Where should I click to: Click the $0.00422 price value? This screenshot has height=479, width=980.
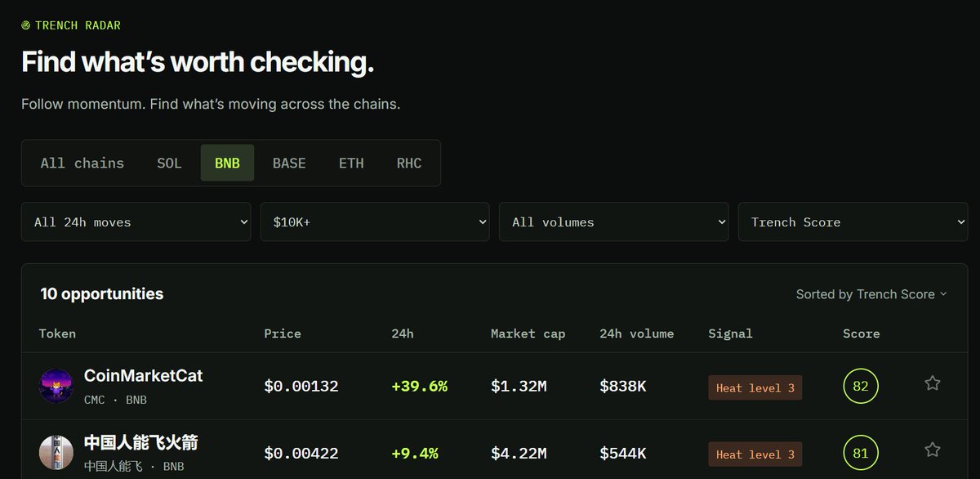click(301, 454)
